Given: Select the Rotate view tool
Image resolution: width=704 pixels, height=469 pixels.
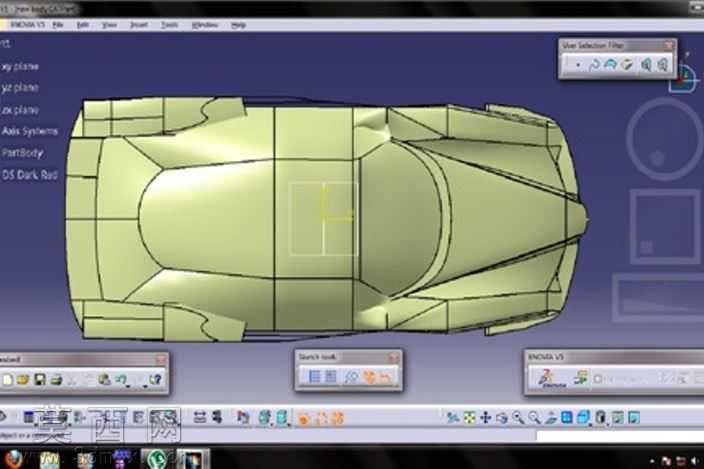Looking at the screenshot, I should [x=502, y=418].
